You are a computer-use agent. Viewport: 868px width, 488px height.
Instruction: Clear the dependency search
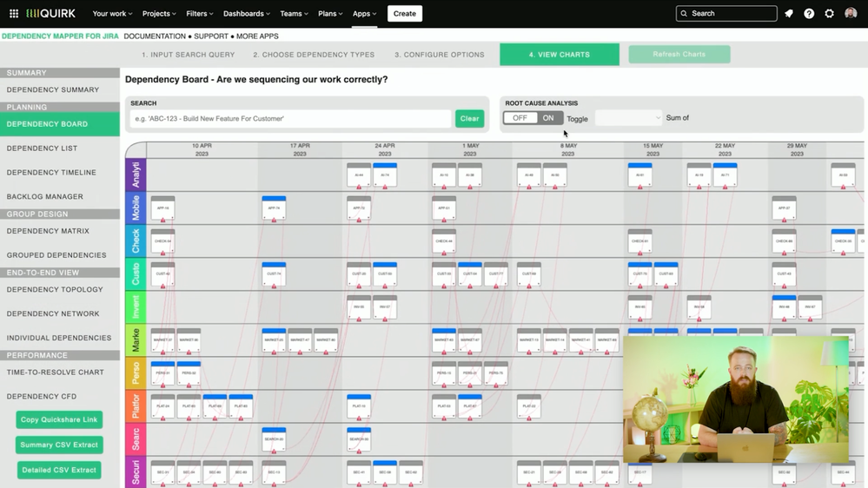(469, 118)
